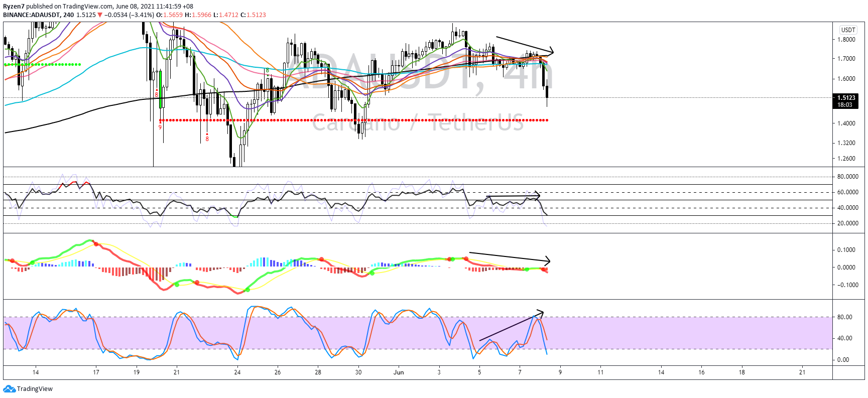
Task: Click the countdown timer 18:03 on price label
Action: (845, 105)
